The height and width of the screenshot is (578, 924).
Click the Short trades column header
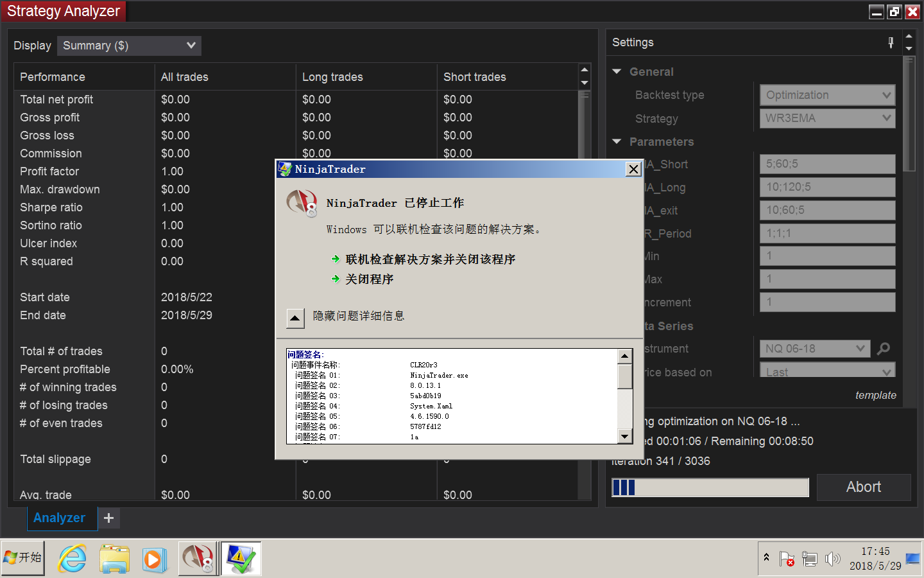click(x=507, y=77)
